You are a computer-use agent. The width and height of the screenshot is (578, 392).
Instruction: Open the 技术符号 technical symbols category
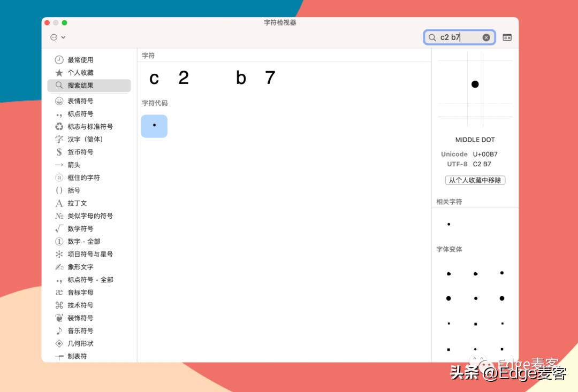coord(78,305)
